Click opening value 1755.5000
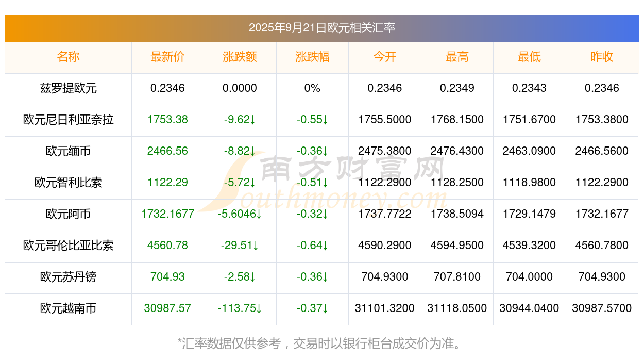 coord(384,120)
